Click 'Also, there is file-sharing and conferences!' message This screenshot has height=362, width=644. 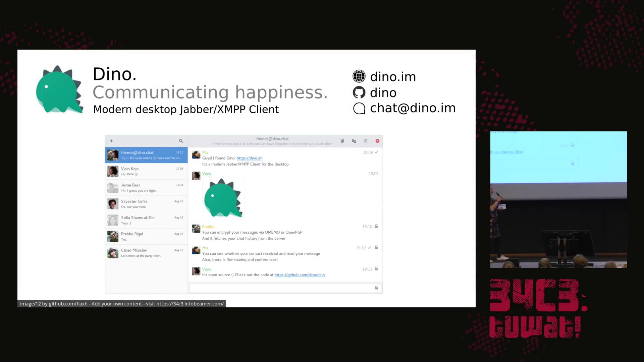240,260
